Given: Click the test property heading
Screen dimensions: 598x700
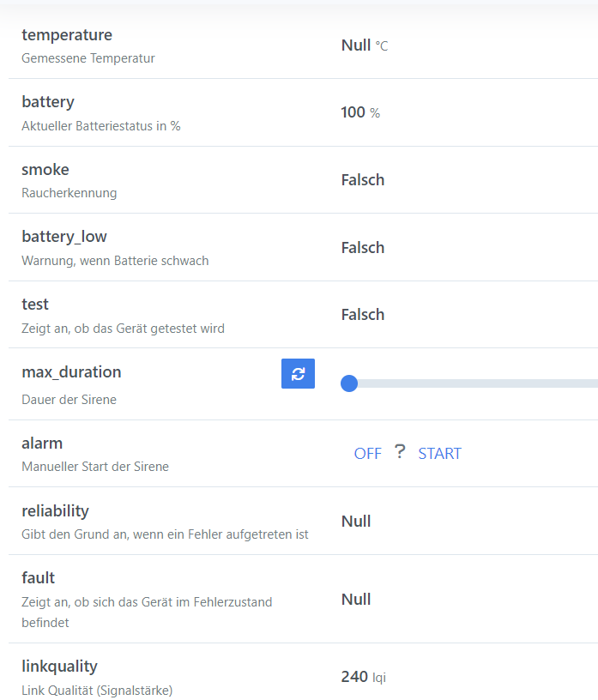Looking at the screenshot, I should (x=35, y=305).
